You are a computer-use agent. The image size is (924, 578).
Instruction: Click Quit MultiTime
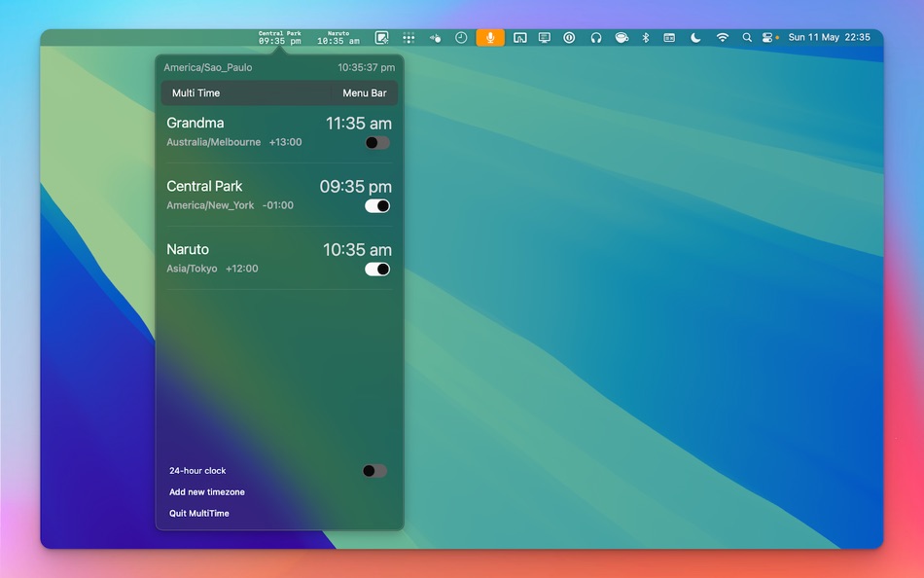(x=199, y=513)
